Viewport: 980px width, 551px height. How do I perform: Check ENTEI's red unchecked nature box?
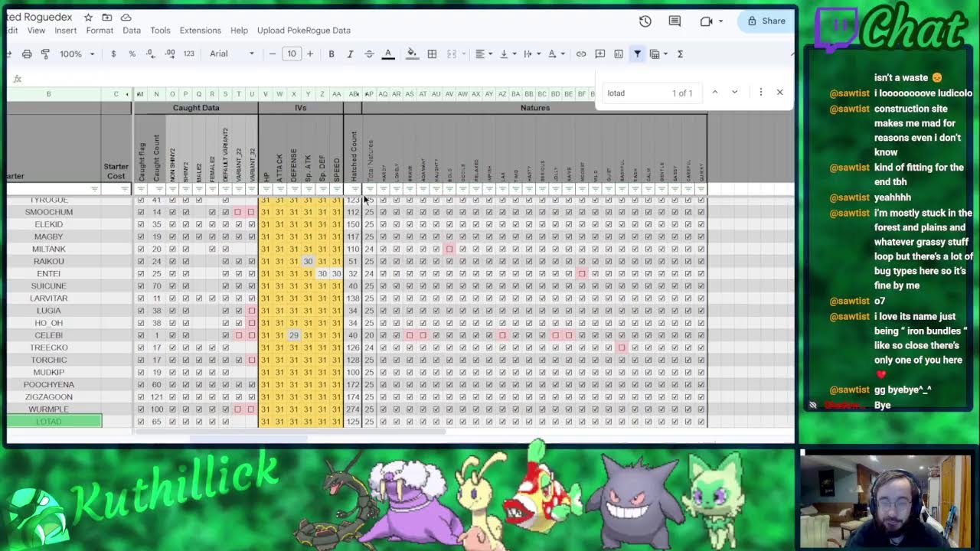pos(582,273)
